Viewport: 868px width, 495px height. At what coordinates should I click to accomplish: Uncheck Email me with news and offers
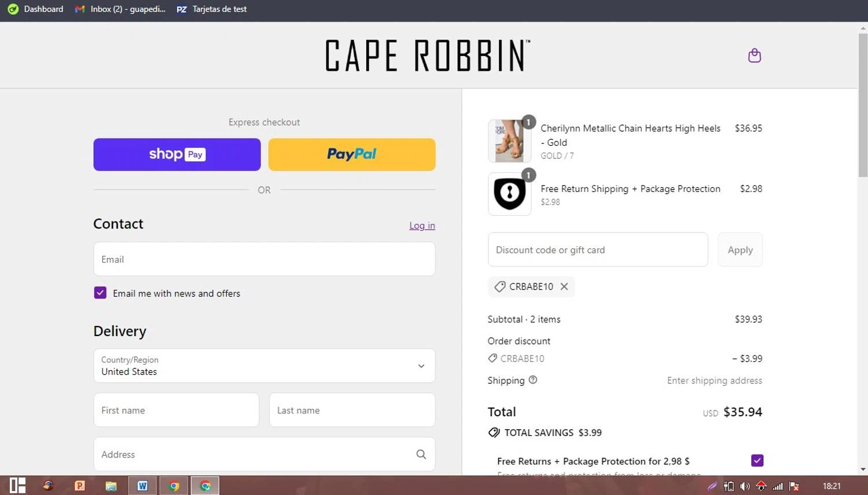(x=100, y=293)
